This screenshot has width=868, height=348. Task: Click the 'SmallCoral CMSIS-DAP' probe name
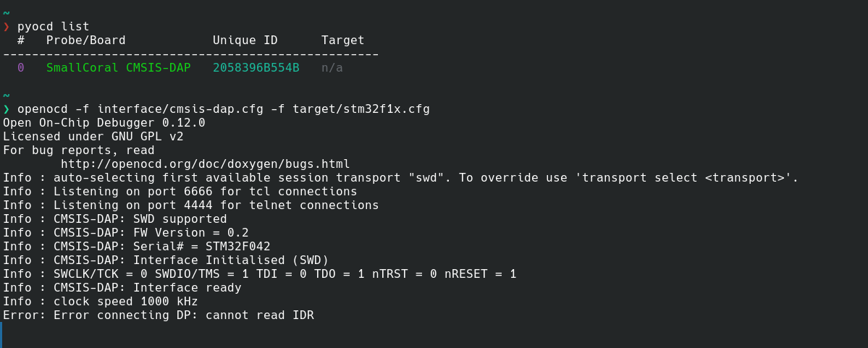pyautogui.click(x=118, y=68)
